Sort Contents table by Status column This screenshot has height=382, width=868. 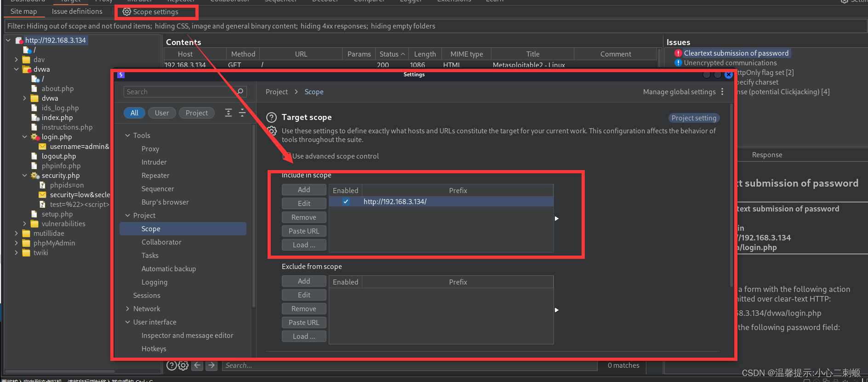pos(392,54)
